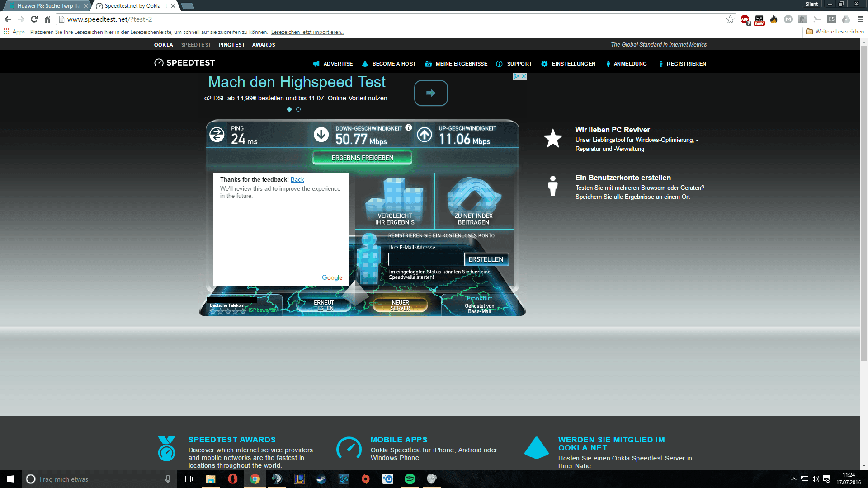Click the Adblock Plus extension icon

pos(745,19)
